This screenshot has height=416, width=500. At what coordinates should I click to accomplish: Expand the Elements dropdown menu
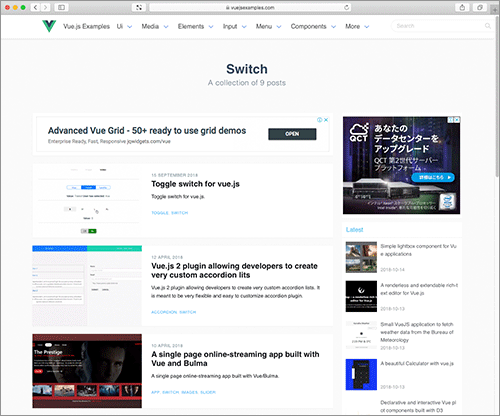(195, 26)
